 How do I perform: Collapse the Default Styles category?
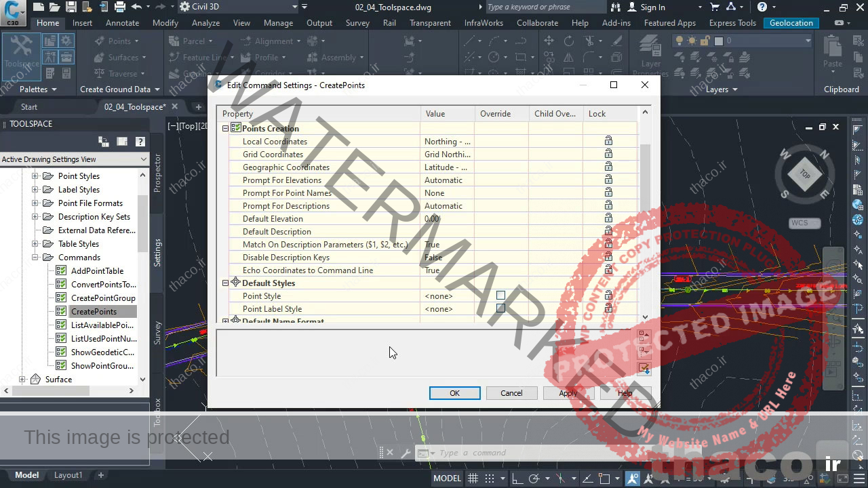pyautogui.click(x=225, y=283)
